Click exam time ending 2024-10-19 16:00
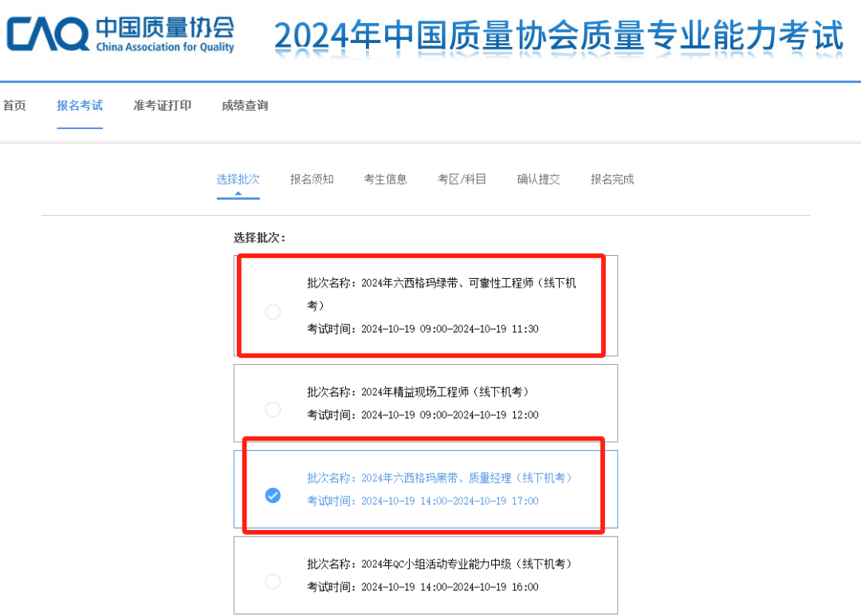Viewport: 861px width, 616px height. point(423,587)
